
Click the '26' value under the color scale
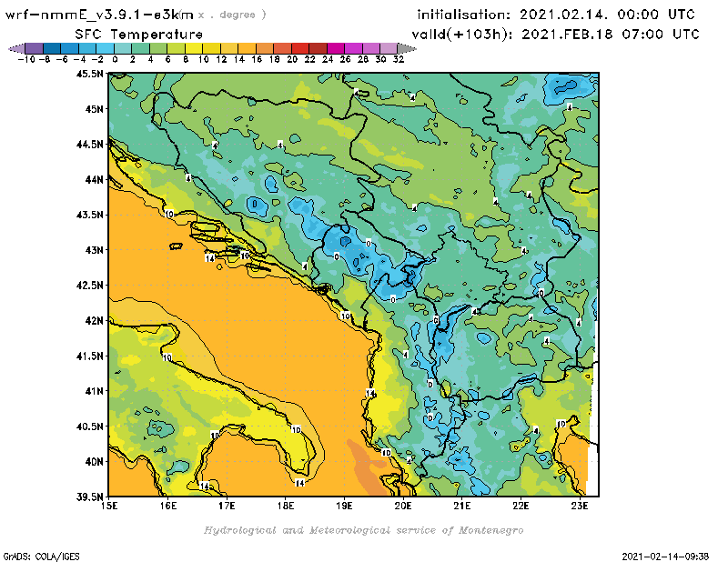(x=345, y=59)
